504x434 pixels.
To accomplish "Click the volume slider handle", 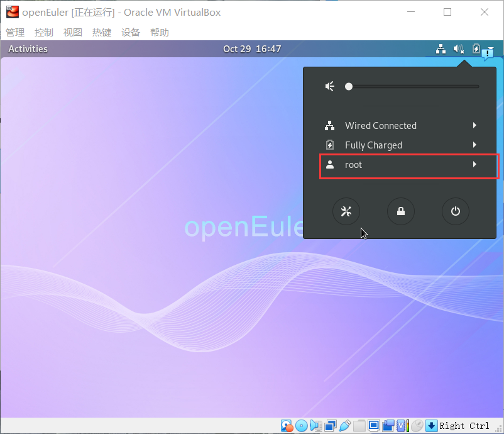I will pyautogui.click(x=349, y=86).
